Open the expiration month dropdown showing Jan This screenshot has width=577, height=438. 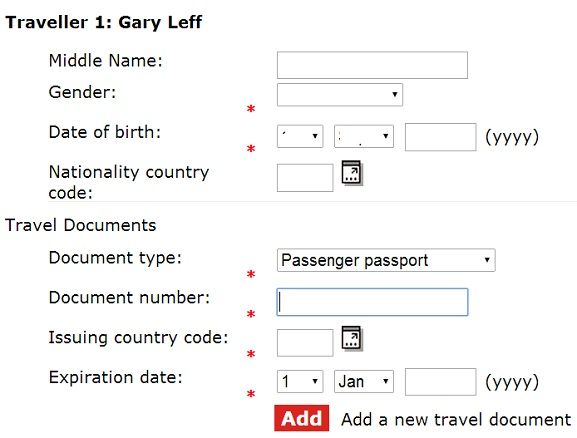click(364, 381)
